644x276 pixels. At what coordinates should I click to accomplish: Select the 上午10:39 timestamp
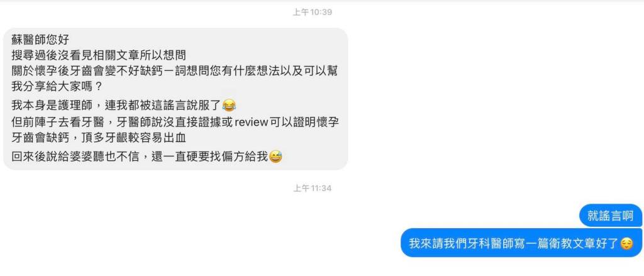coord(312,13)
